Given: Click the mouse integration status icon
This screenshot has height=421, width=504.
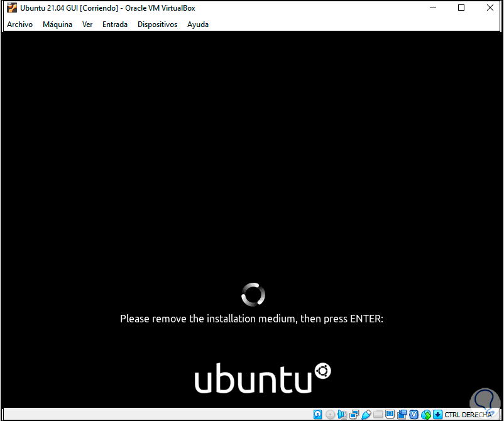Looking at the screenshot, I should pyautogui.click(x=425, y=414).
